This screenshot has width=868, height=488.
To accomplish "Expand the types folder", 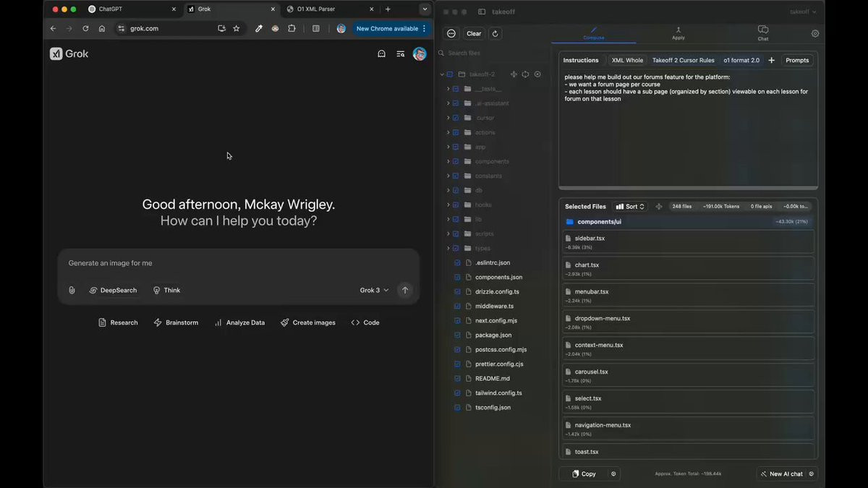I will 448,248.
